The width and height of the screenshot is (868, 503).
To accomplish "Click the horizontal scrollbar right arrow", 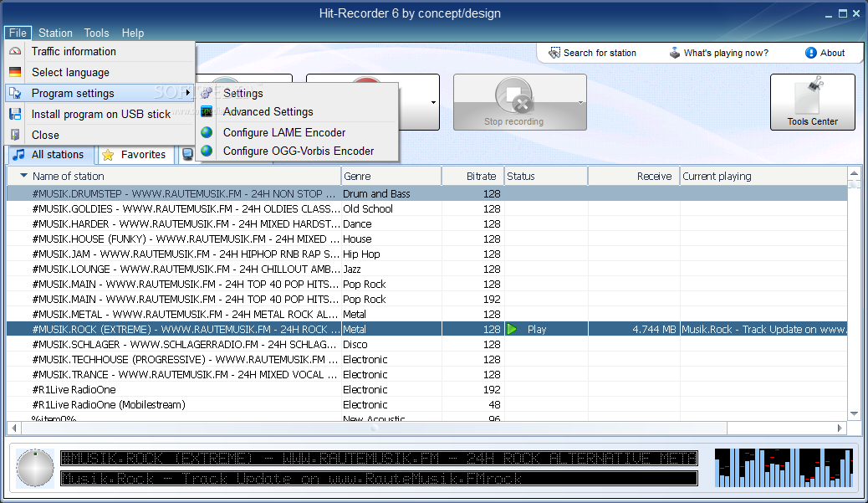I will pyautogui.click(x=840, y=429).
